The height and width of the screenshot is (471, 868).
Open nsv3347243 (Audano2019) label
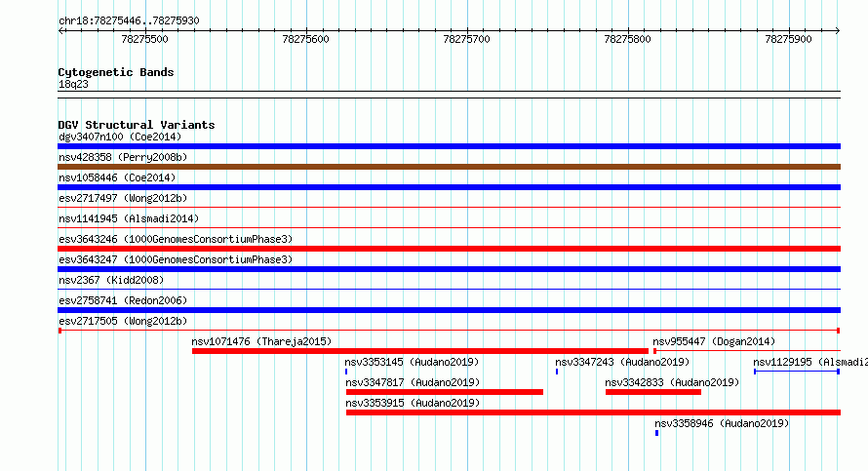[622, 362]
